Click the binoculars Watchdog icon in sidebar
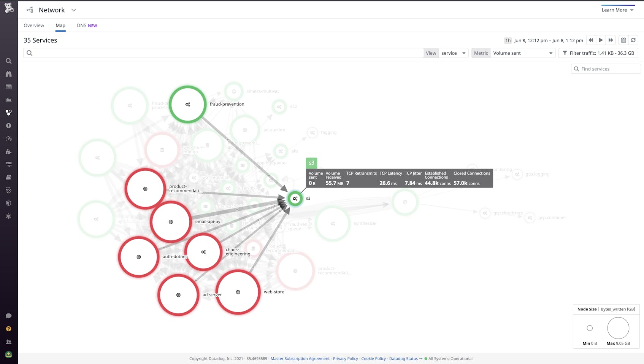 (8, 74)
